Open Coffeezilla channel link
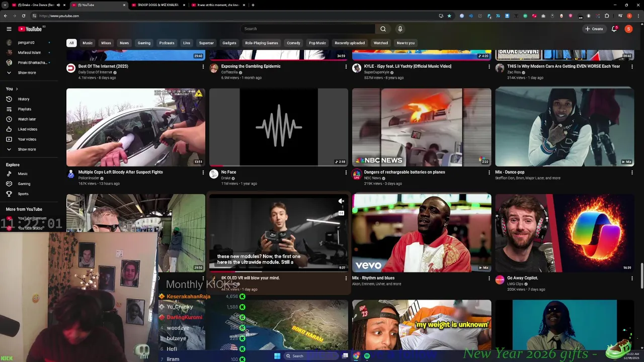This screenshot has height=362, width=644. [229, 72]
